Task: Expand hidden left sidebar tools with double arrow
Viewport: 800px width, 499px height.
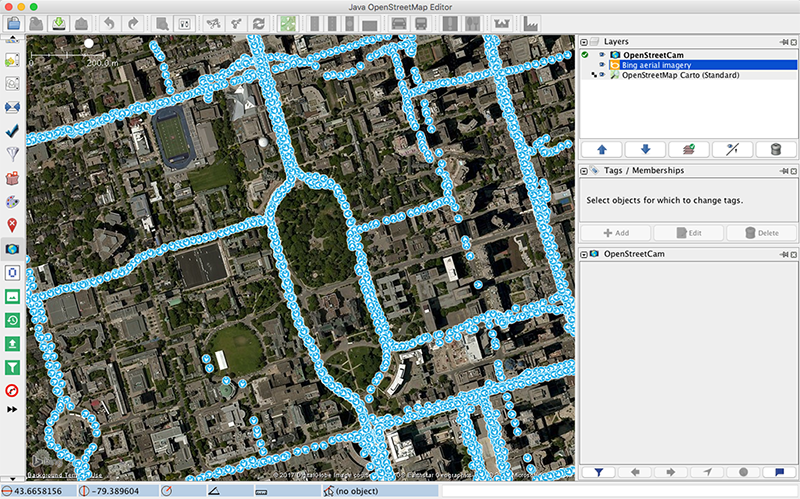Action: (x=13, y=410)
